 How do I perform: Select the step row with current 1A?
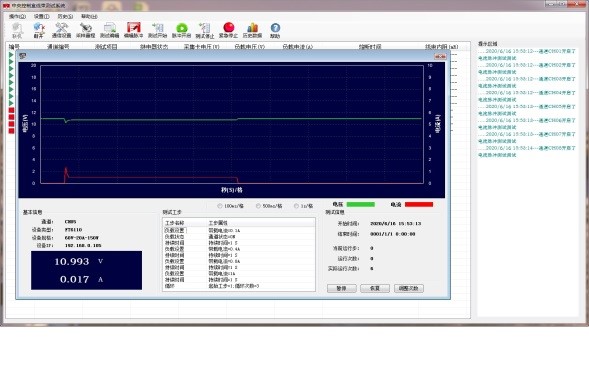239,274
